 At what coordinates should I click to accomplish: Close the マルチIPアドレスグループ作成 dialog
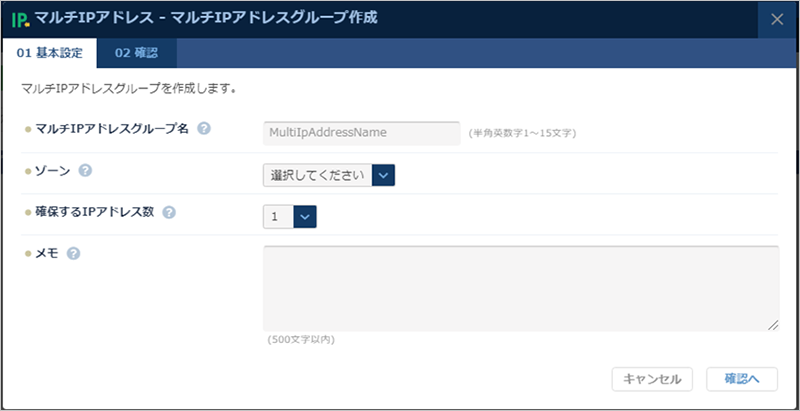(777, 19)
